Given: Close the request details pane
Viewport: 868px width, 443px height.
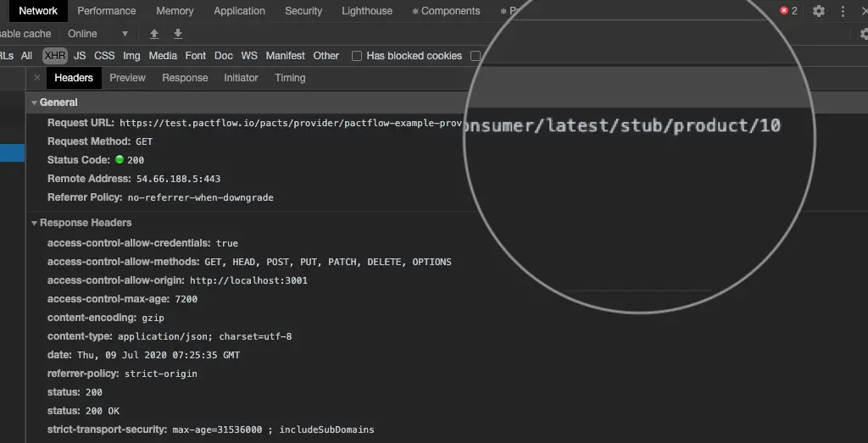Looking at the screenshot, I should 36,78.
